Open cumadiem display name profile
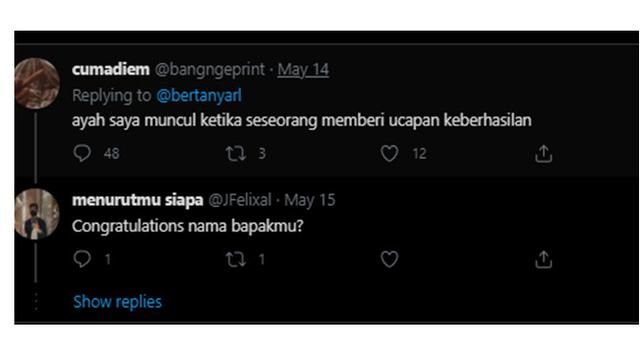640x360 pixels. (111, 69)
